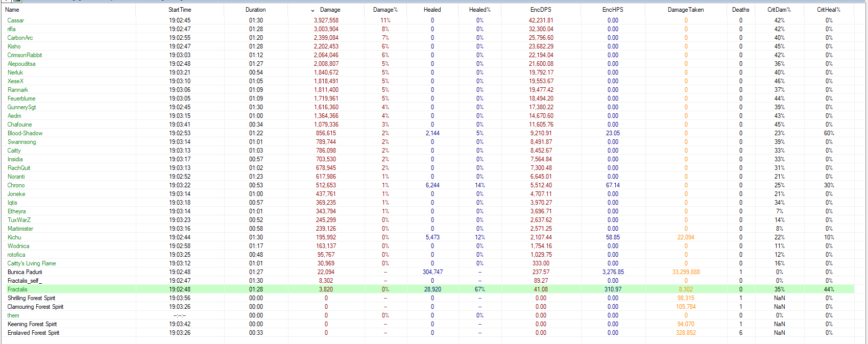Sort by the StartTime column header
The height and width of the screenshot is (344, 868).
tap(180, 10)
